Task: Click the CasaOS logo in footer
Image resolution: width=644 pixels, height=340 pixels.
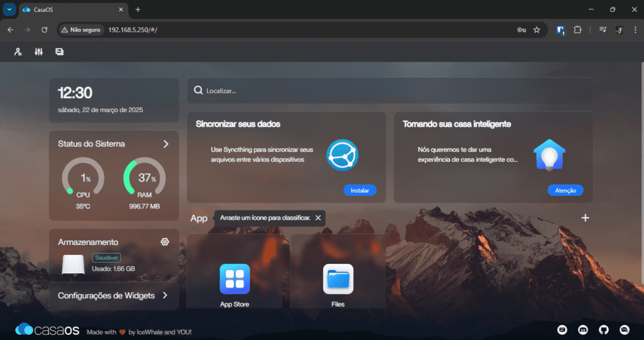Action: coord(47,329)
